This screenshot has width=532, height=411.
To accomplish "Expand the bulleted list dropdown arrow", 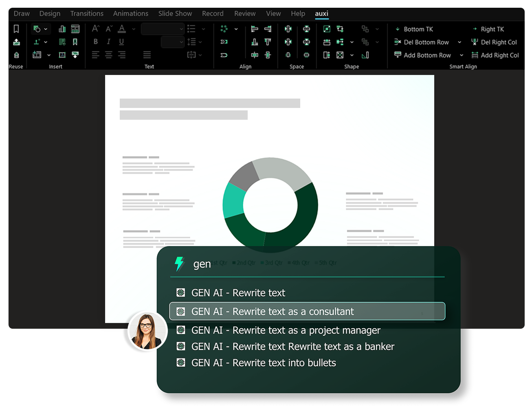I will click(x=203, y=29).
